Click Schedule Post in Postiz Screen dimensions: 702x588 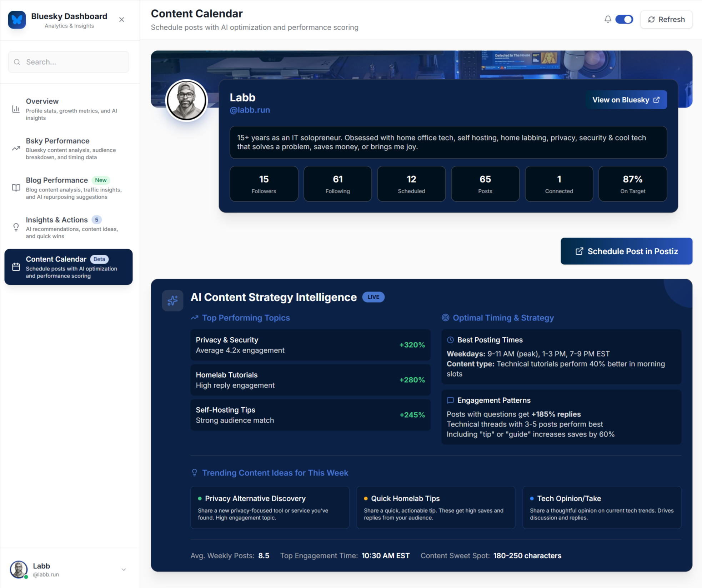coord(626,251)
